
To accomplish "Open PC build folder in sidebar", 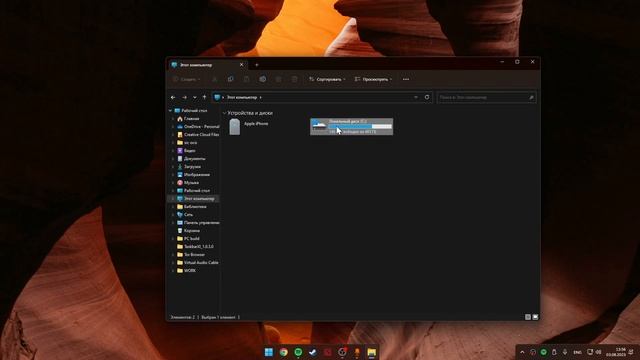I will pyautogui.click(x=188, y=238).
